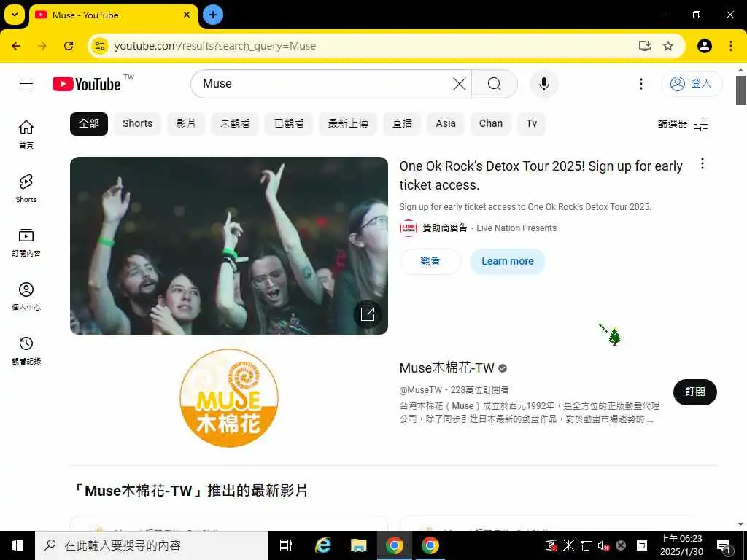Screen dimensions: 747x560
Task: Open YouTube settings three-dot menu
Action: [641, 85]
